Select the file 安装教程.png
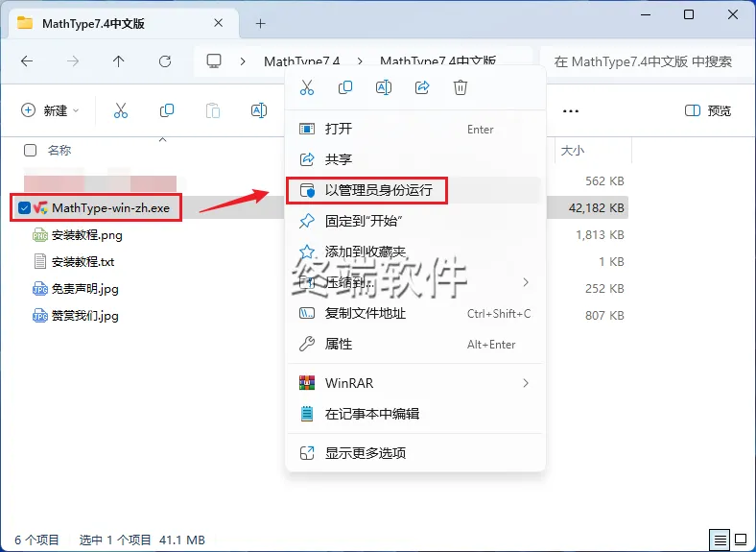The width and height of the screenshot is (756, 552). [86, 235]
